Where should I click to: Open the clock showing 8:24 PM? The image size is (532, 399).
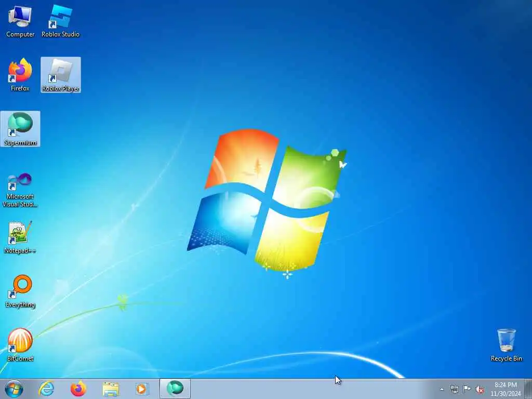click(x=506, y=389)
